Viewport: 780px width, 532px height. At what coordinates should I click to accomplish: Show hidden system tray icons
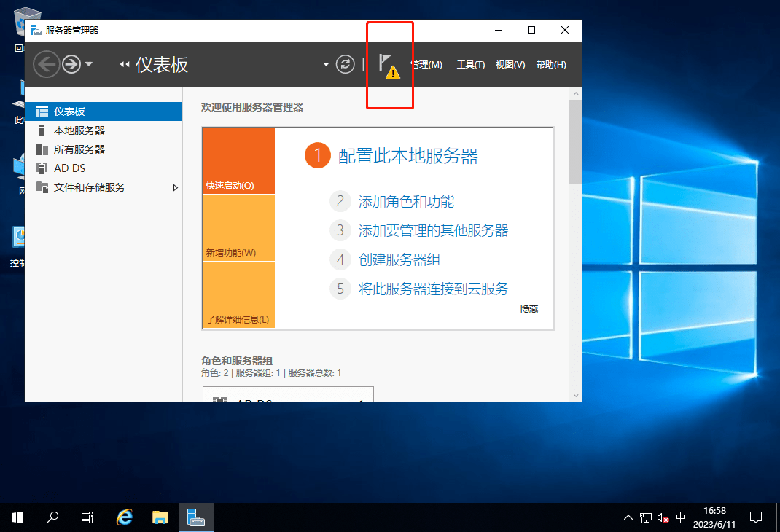[628, 517]
